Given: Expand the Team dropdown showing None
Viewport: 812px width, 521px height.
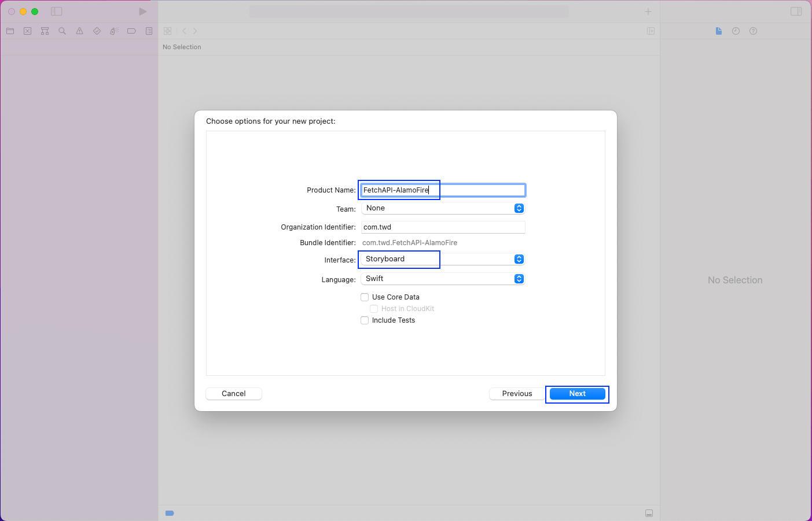Looking at the screenshot, I should tap(443, 208).
